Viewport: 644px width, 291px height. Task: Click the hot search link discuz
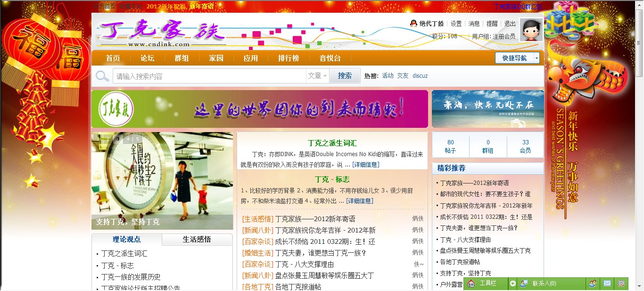pyautogui.click(x=420, y=75)
